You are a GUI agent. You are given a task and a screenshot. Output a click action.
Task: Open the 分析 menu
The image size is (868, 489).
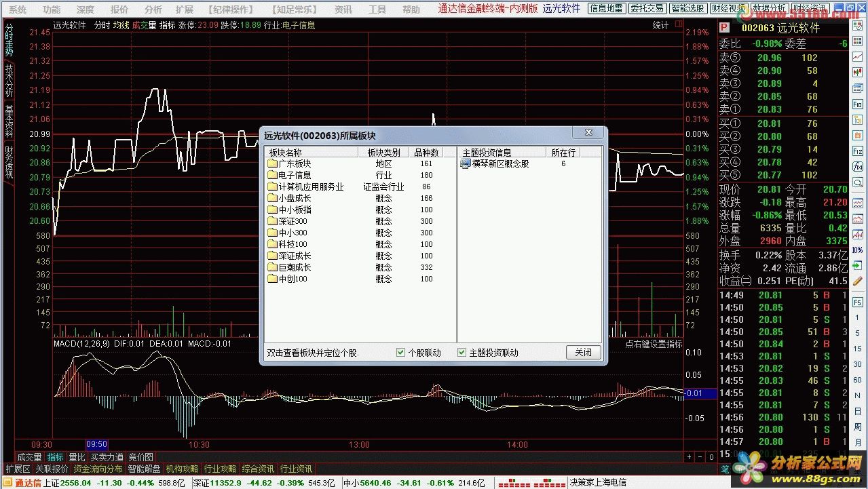pyautogui.click(x=153, y=9)
